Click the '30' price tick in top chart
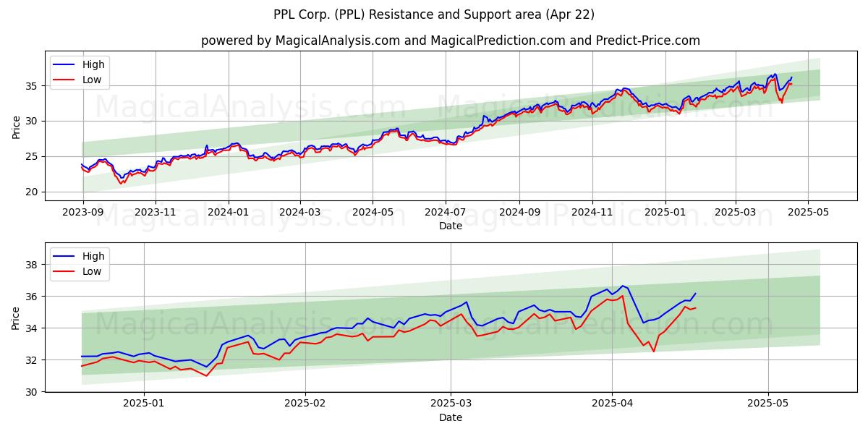The height and width of the screenshot is (434, 868). (33, 121)
